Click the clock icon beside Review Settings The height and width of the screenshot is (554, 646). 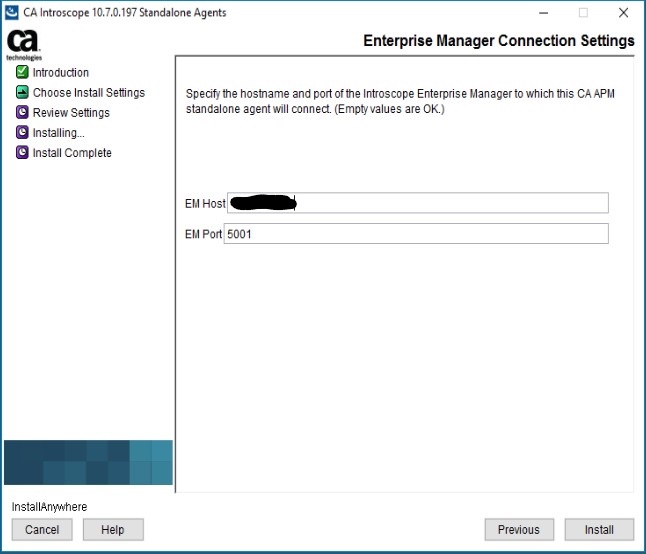pyautogui.click(x=22, y=112)
